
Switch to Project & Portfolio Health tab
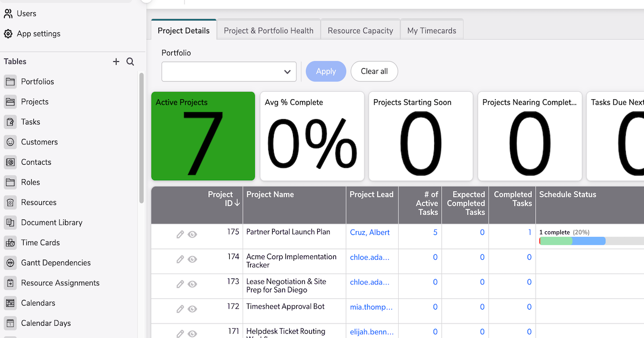click(x=268, y=31)
